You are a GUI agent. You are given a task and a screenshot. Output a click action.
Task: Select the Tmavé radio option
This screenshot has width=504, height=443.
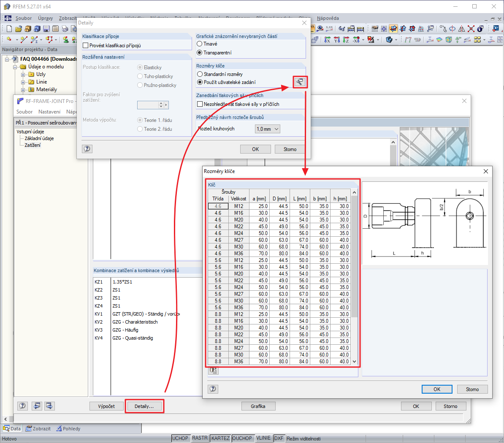click(200, 44)
